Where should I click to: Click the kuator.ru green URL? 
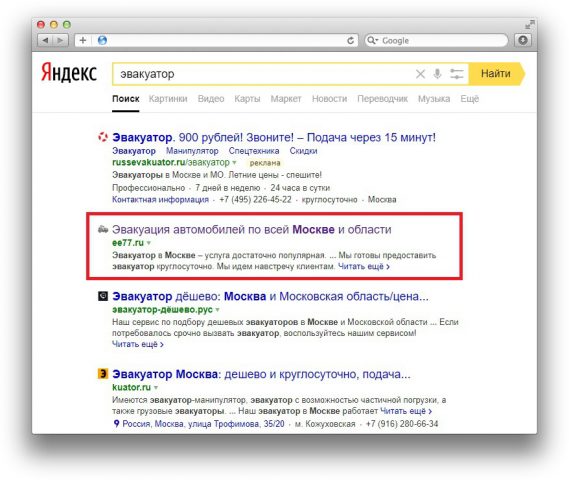pyautogui.click(x=131, y=387)
